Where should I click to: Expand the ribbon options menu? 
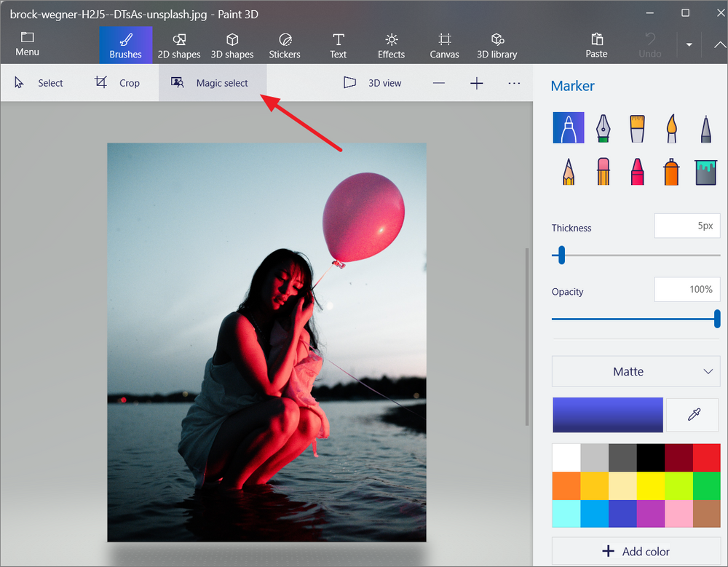point(719,44)
